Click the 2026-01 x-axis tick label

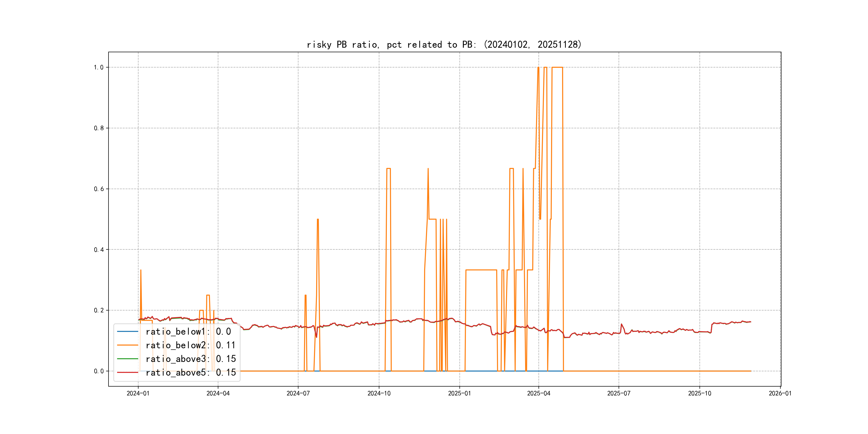[x=780, y=393]
